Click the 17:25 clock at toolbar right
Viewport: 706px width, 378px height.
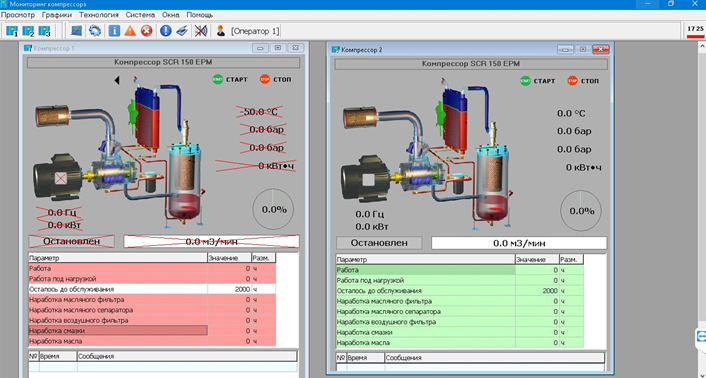(x=695, y=29)
